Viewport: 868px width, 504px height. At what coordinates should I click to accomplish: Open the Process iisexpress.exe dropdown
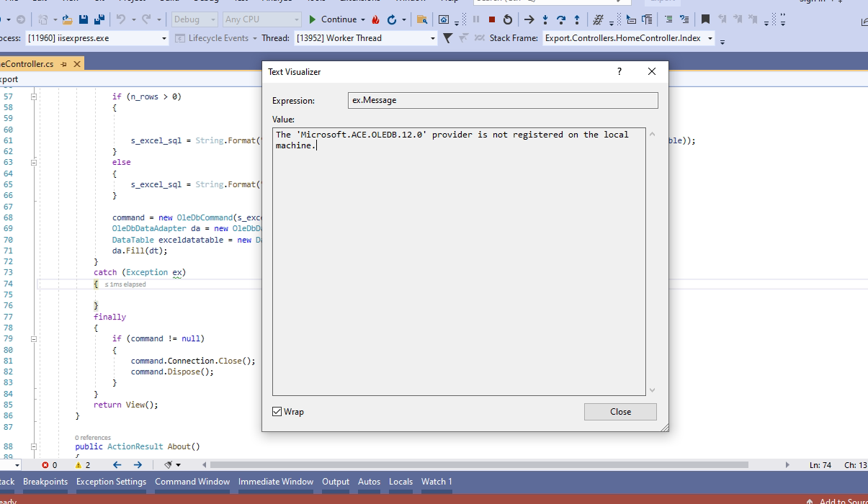tap(97, 38)
